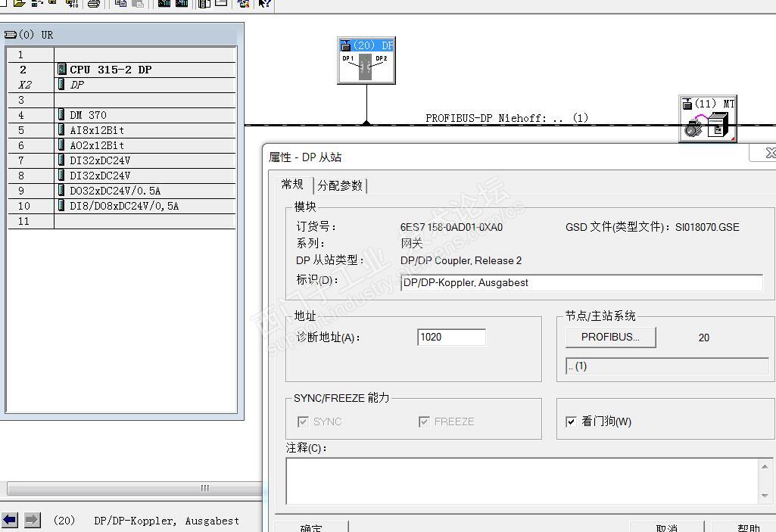The width and height of the screenshot is (776, 532).
Task: Click the order number 6ES7 158-0AD01-0XA0
Action: [x=451, y=227]
